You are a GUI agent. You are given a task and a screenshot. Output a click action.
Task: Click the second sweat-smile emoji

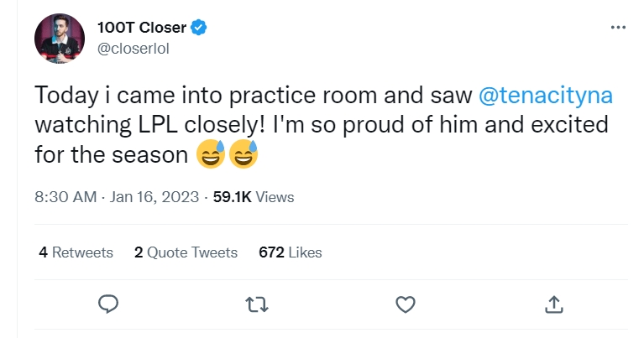pyautogui.click(x=243, y=154)
